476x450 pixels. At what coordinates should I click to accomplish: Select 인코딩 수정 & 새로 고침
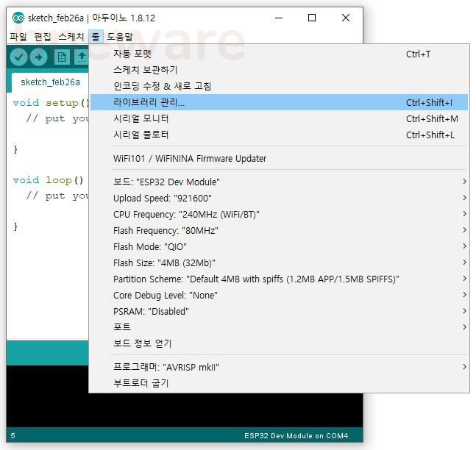point(279,86)
